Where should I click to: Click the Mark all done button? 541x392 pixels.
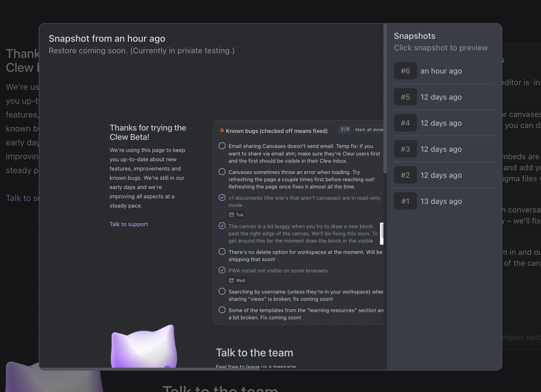coord(369,130)
